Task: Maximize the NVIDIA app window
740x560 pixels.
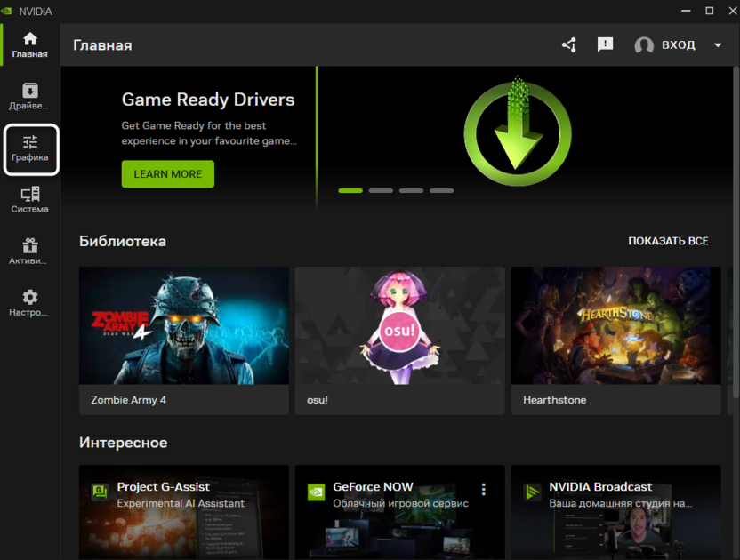Action: point(710,11)
